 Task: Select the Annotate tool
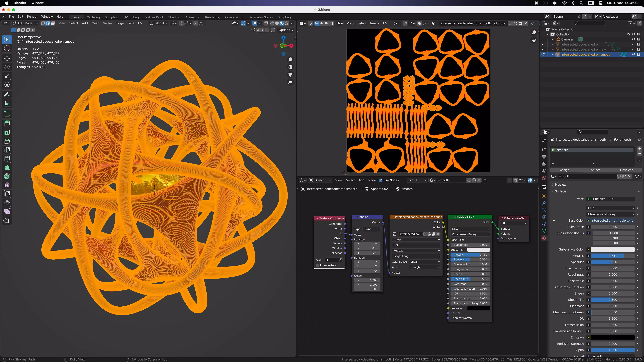[7, 95]
